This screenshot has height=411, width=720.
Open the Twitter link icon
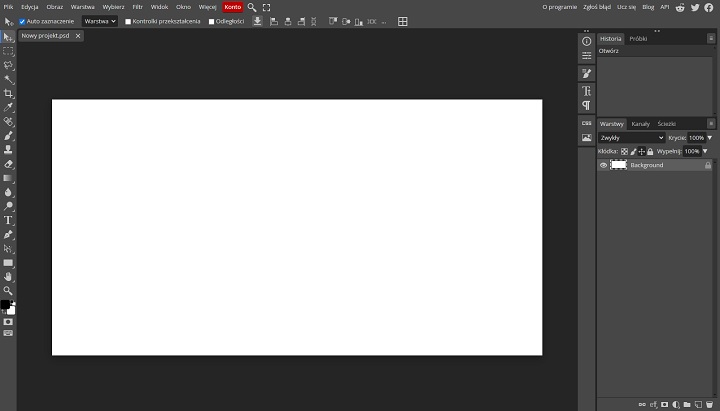[x=695, y=7]
